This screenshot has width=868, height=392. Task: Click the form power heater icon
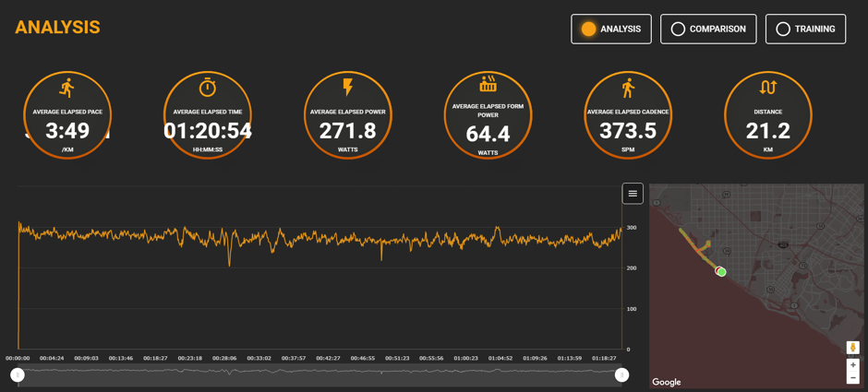[488, 84]
